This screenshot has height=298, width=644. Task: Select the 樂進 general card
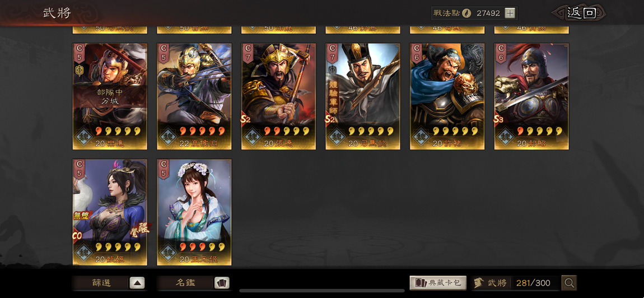pos(110,96)
